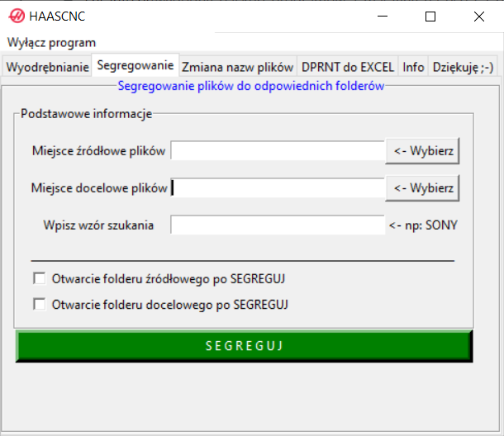This screenshot has height=436, width=504.
Task: Toggle Otwarcie folderu docelowego po SEGREGUJ checkbox
Action: (39, 305)
